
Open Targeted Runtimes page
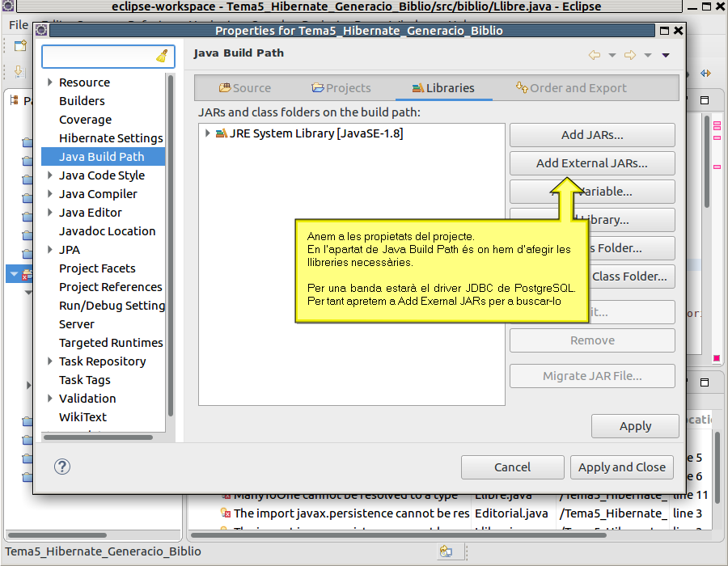[111, 342]
